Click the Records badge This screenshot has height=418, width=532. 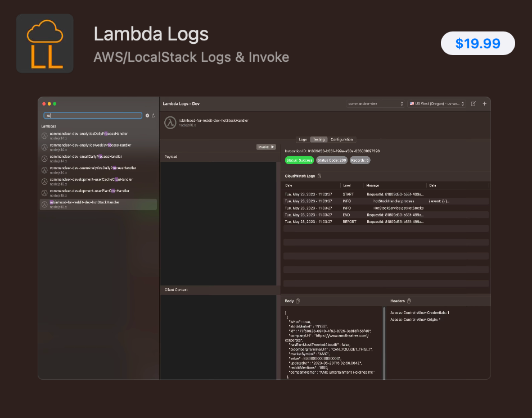pyautogui.click(x=360, y=160)
